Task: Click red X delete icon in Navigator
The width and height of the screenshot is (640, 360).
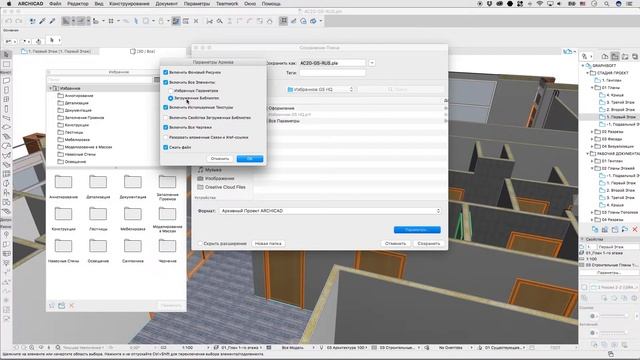Action: [635, 230]
